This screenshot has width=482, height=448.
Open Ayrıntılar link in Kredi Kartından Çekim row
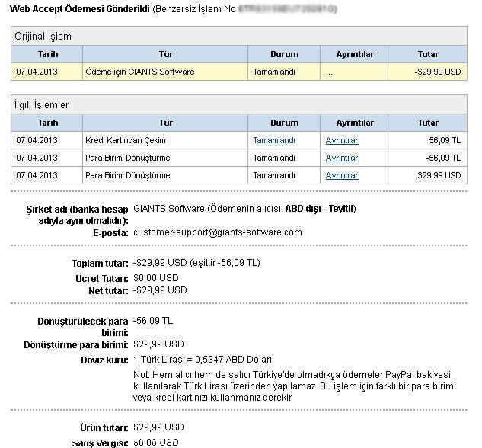[x=341, y=140]
